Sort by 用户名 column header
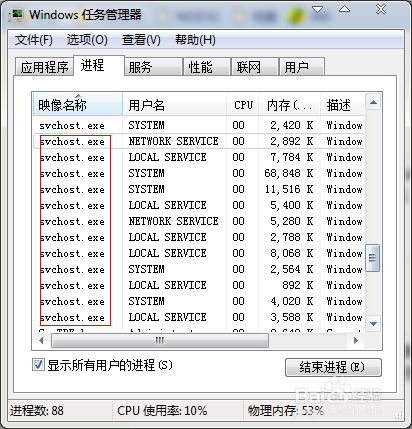The image size is (412, 429). tap(175, 105)
